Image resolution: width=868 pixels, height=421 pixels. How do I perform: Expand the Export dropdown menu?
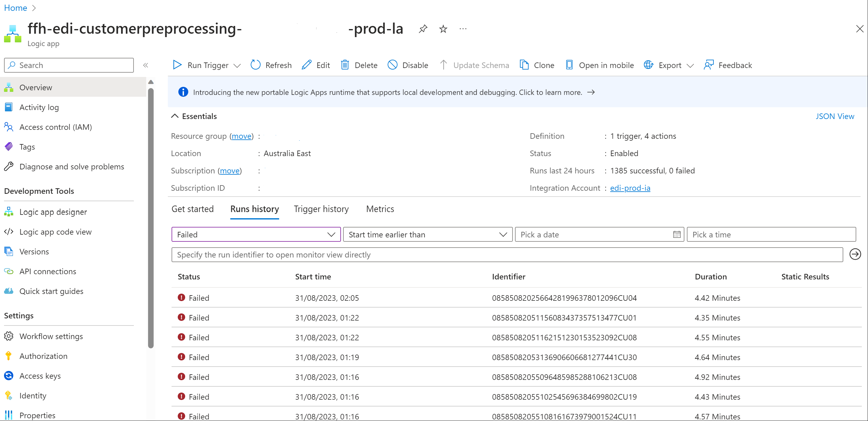coord(690,66)
